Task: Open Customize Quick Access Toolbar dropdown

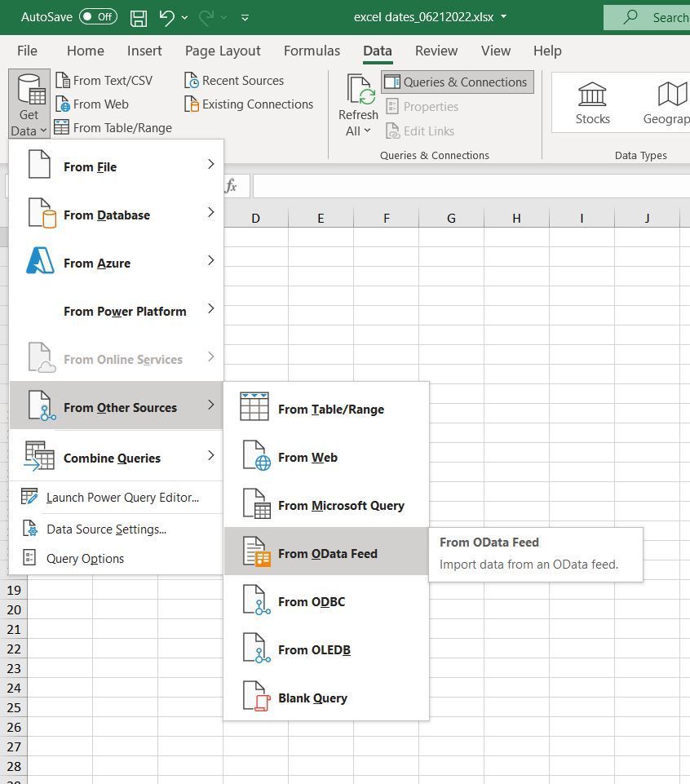Action: tap(245, 17)
